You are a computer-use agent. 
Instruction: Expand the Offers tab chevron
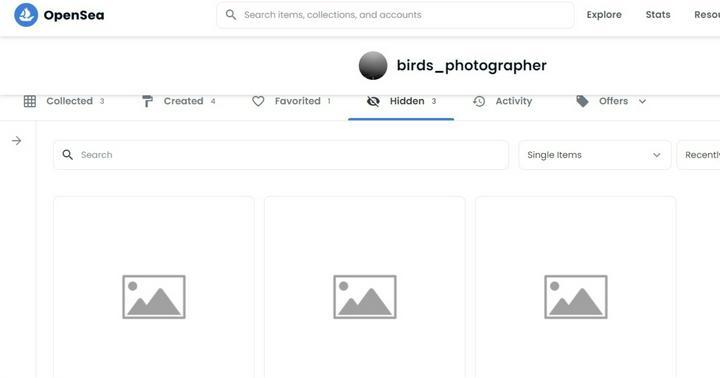click(642, 101)
